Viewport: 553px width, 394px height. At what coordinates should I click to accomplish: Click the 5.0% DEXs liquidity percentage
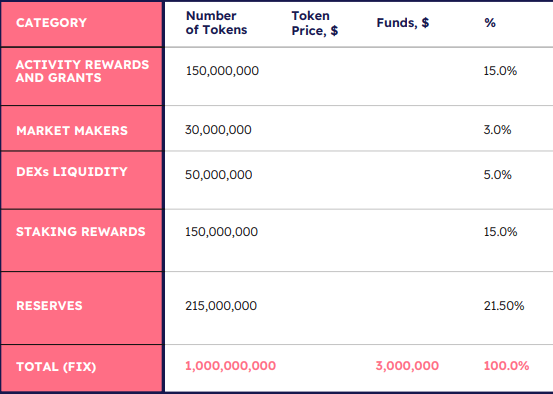[497, 175]
